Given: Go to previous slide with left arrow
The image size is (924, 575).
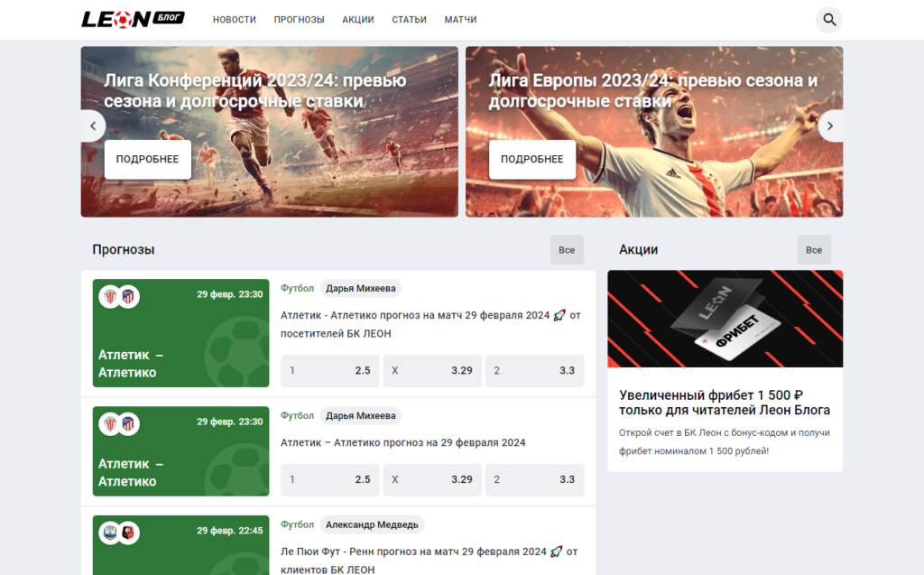Looking at the screenshot, I should pos(93,125).
